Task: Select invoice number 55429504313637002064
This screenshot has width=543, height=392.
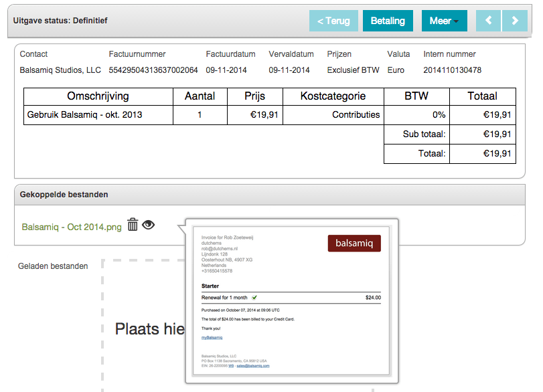Action: coord(153,70)
